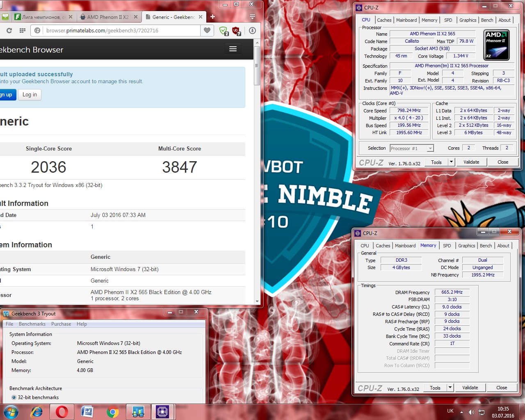This screenshot has height=420, width=525.
Task: Open Geekbench Help menu
Action: (82, 324)
